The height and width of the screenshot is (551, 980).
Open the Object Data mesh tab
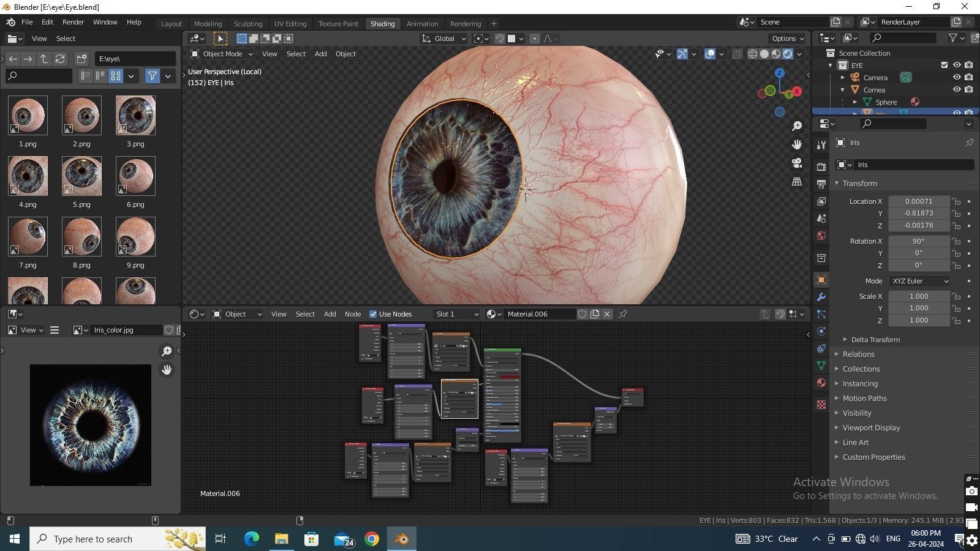click(821, 365)
